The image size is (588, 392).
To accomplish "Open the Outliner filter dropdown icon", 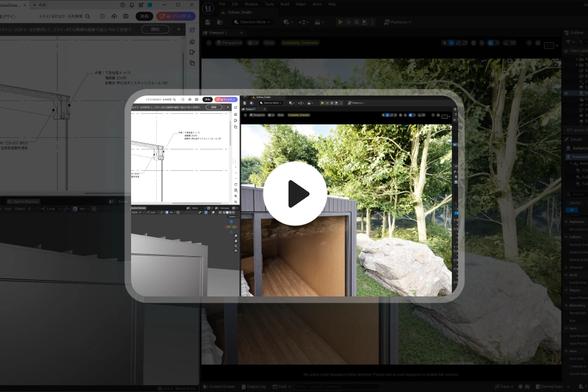I will tap(569, 42).
